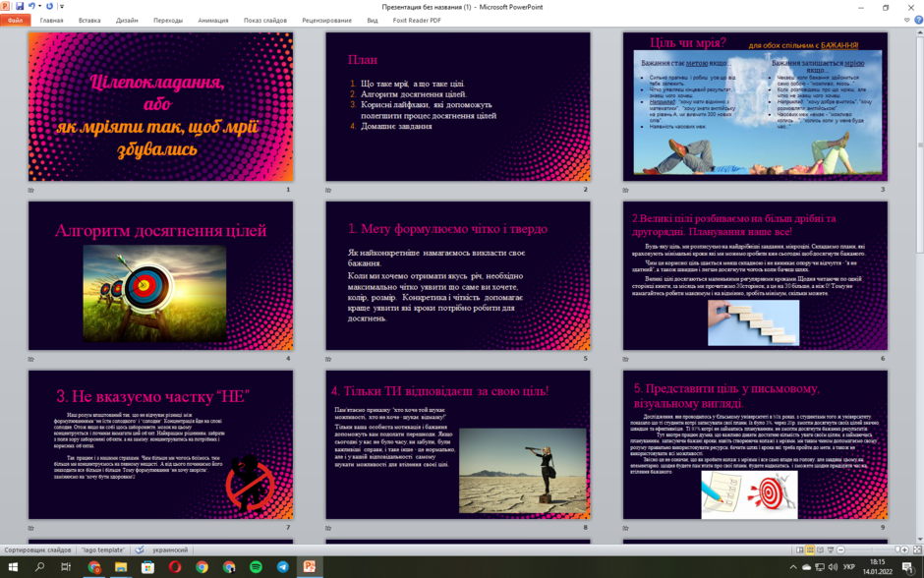Select slide 9 'Представити ціль' thumbnail

coord(755,445)
